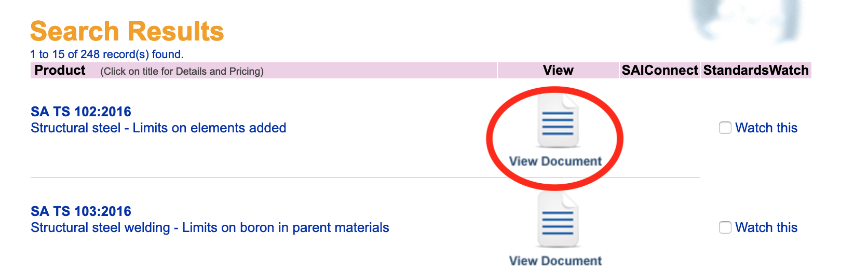Select Structural steel welding - Limits on boron link
868x272 pixels.
(210, 227)
